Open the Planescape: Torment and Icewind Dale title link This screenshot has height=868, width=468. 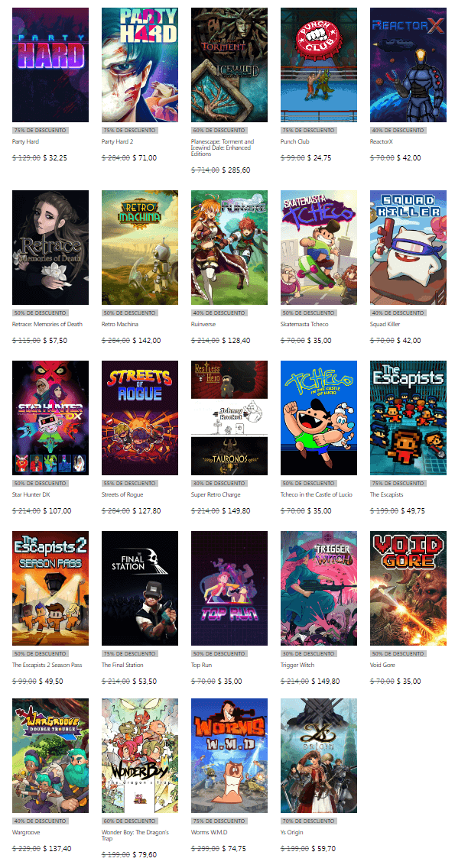[x=223, y=147]
